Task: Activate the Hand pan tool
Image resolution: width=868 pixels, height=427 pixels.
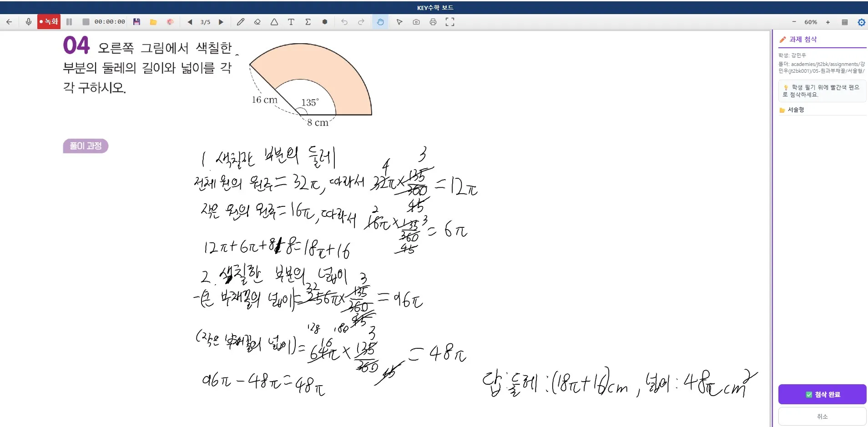Action: pos(380,22)
